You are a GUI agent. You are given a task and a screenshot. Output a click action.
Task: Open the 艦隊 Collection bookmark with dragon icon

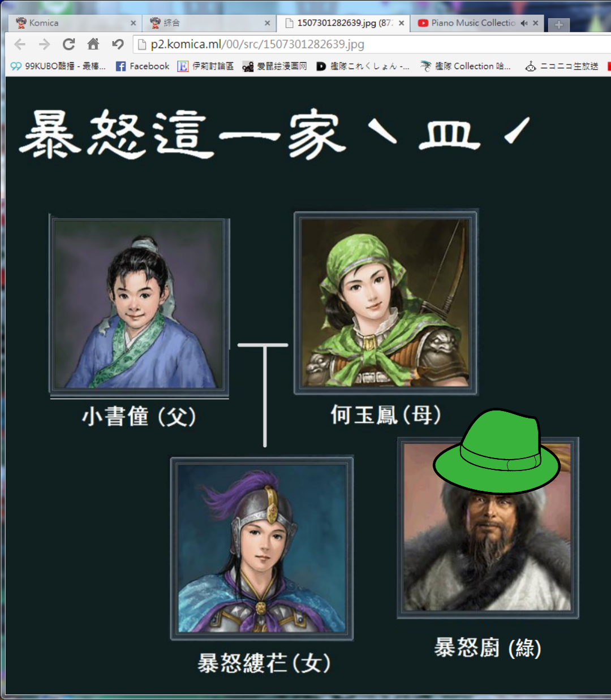tap(466, 66)
